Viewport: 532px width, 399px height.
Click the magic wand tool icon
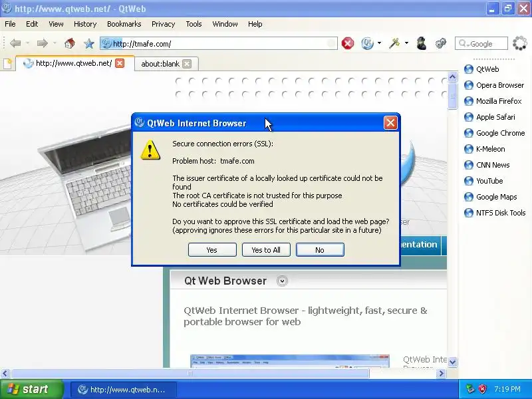click(394, 43)
